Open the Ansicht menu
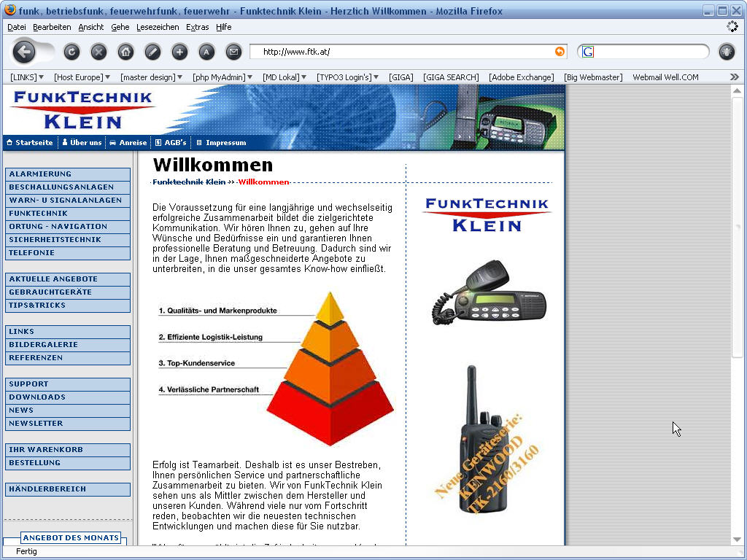Viewport: 747px width, 560px height. (91, 27)
